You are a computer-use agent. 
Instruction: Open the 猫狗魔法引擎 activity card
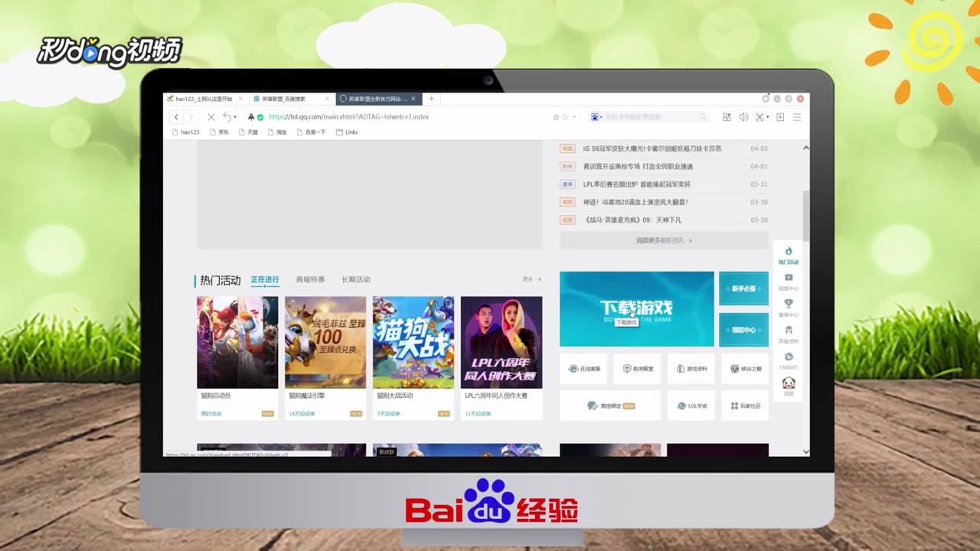[x=325, y=358]
